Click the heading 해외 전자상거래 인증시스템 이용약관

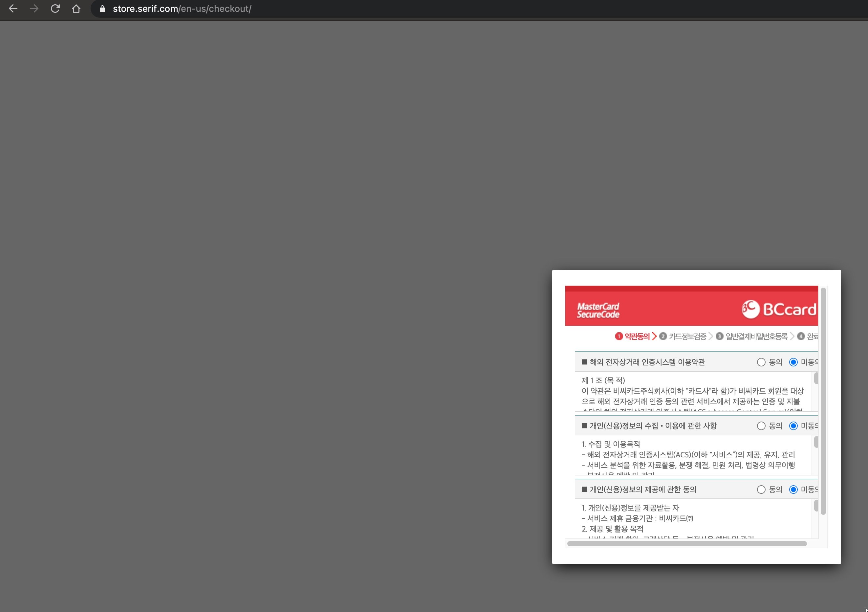647,362
